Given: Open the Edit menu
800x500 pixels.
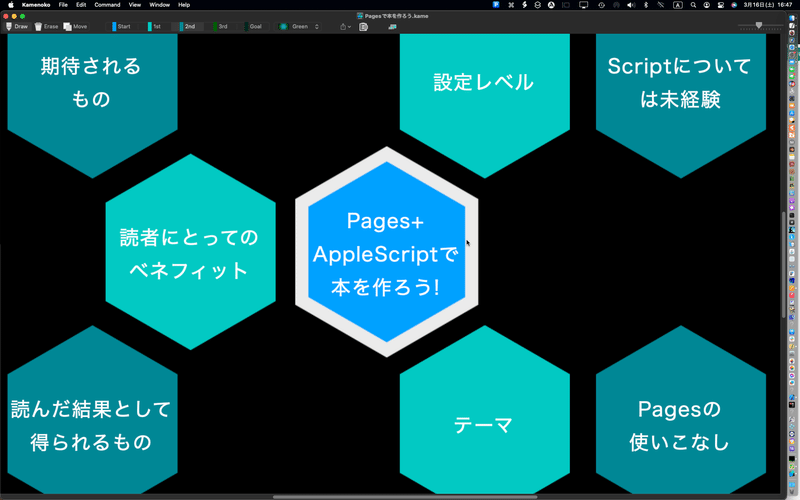Looking at the screenshot, I should coord(81,5).
